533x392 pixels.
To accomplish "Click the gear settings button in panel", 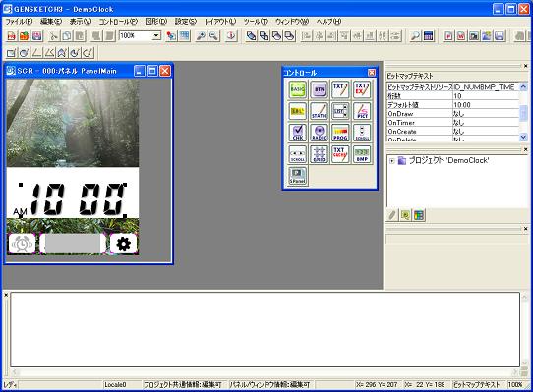I will coord(123,244).
